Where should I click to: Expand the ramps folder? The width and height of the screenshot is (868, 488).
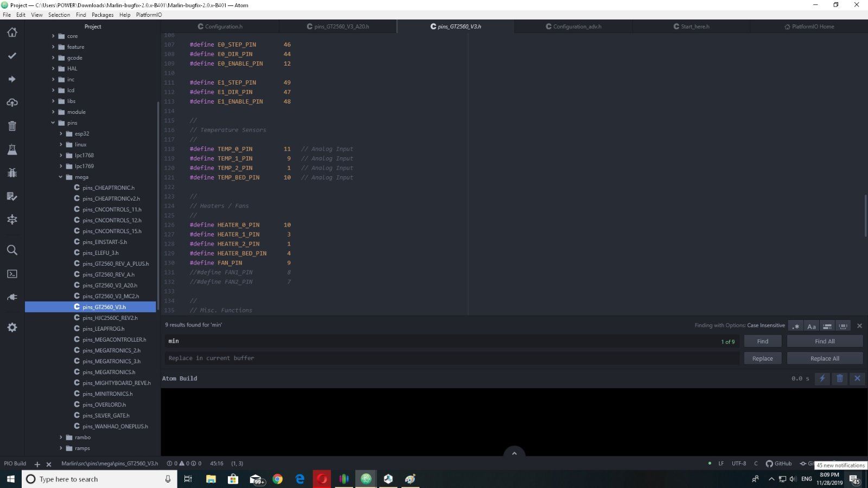pos(61,448)
